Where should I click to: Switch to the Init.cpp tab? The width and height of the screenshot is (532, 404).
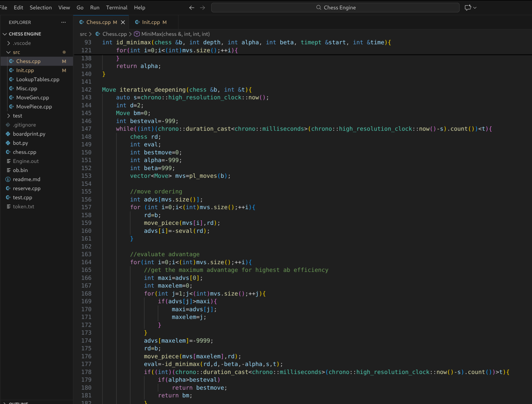151,22
